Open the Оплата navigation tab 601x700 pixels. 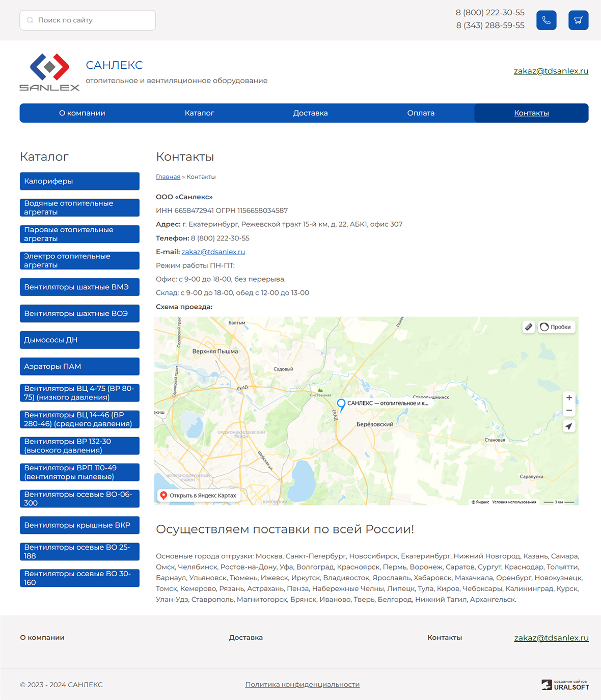pyautogui.click(x=421, y=113)
